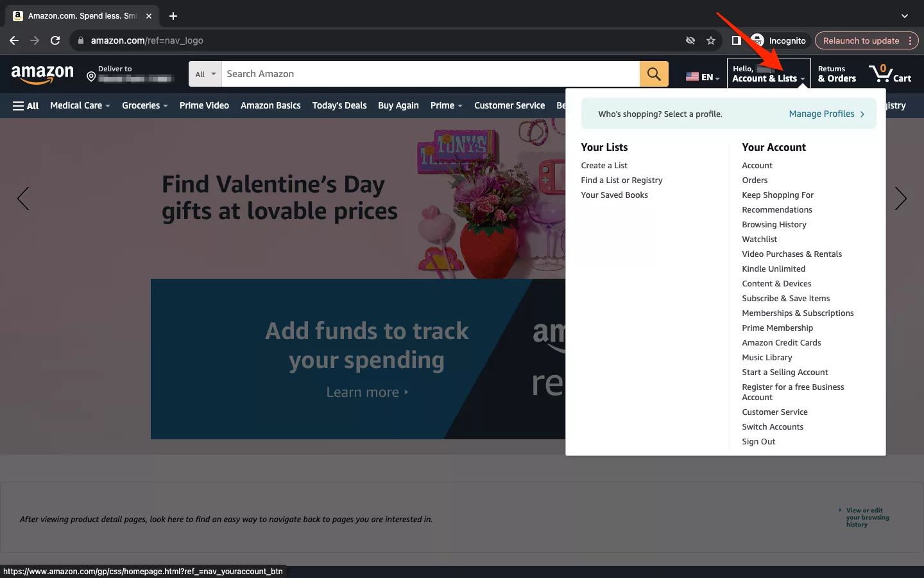Focus the Search Amazon field

pyautogui.click(x=431, y=74)
